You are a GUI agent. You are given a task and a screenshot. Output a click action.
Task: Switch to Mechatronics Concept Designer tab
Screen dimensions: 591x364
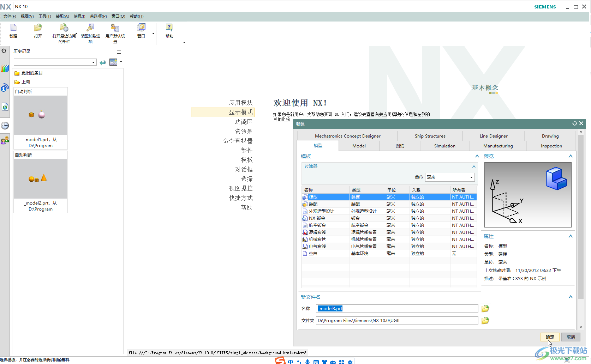pyautogui.click(x=348, y=136)
